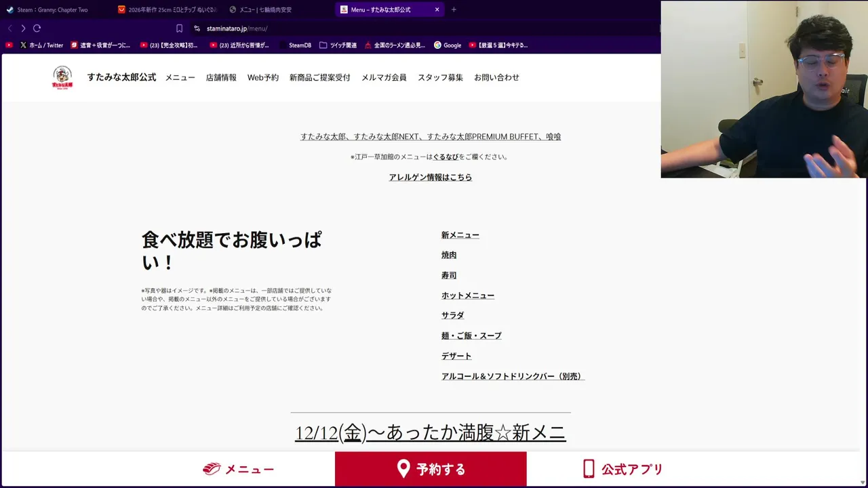
Task: Jump to the デザート section
Action: coord(456,356)
